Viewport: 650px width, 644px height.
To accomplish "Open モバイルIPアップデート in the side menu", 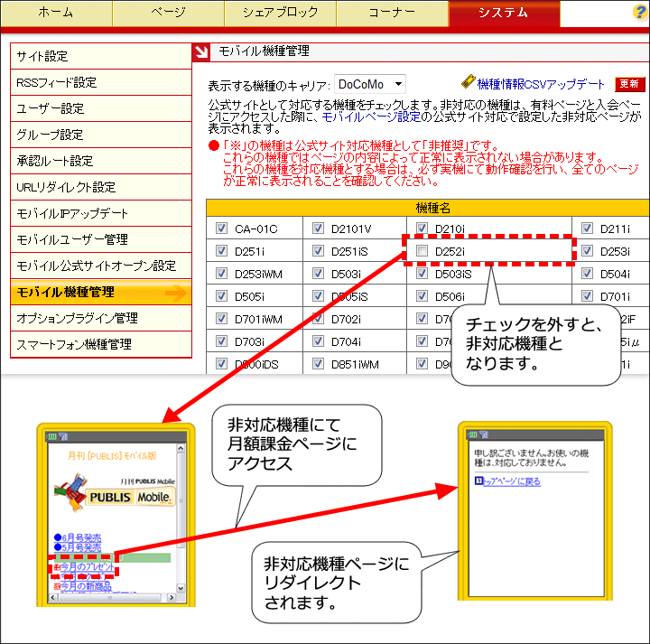I will 101,213.
